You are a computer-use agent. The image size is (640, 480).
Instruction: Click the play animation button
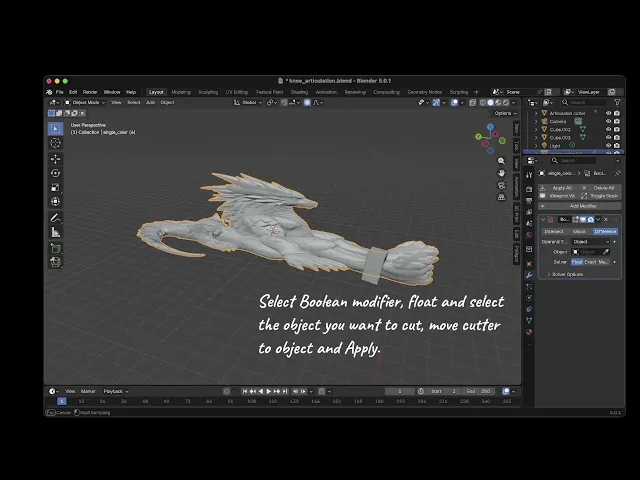(x=269, y=391)
